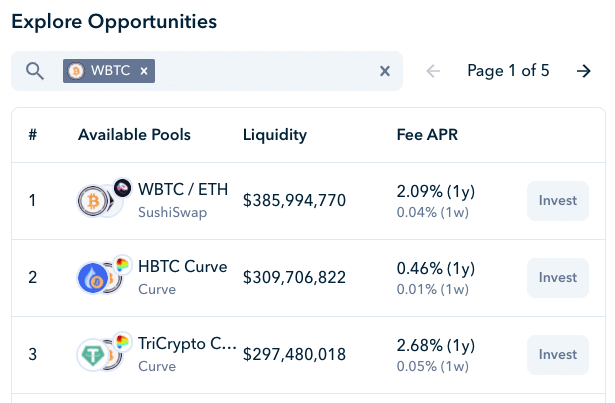Click inside the pool search input
The width and height of the screenshot is (615, 403).
click(x=265, y=71)
